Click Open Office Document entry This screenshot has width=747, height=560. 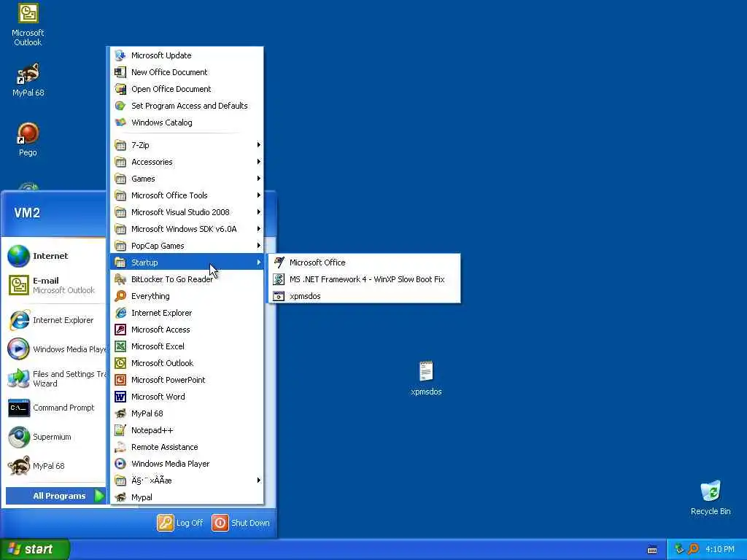(x=187, y=88)
